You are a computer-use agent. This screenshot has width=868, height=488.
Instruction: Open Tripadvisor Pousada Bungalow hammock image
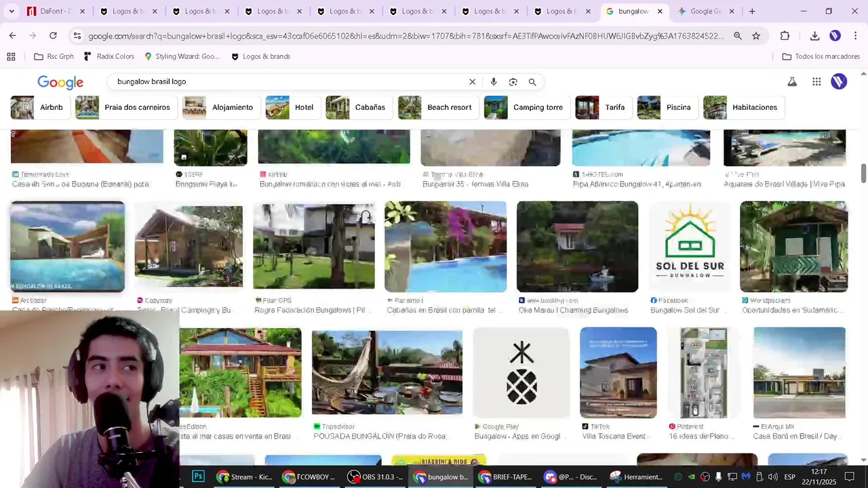387,373
